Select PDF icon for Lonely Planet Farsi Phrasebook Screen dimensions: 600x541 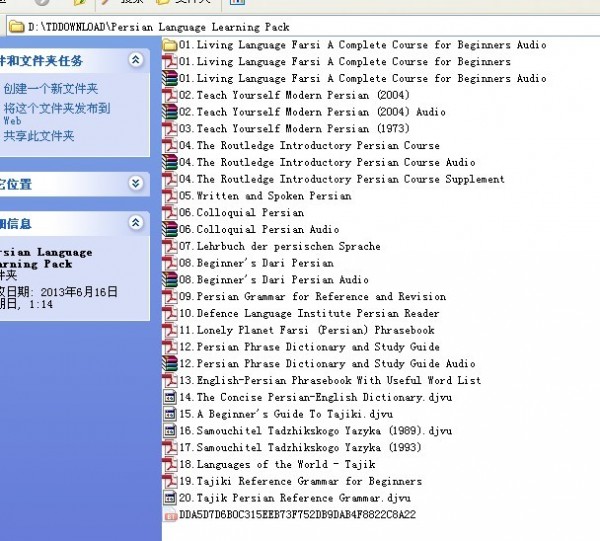170,330
